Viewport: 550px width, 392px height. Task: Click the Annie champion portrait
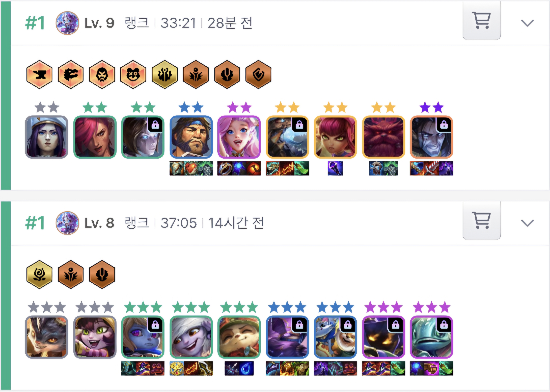(335, 137)
